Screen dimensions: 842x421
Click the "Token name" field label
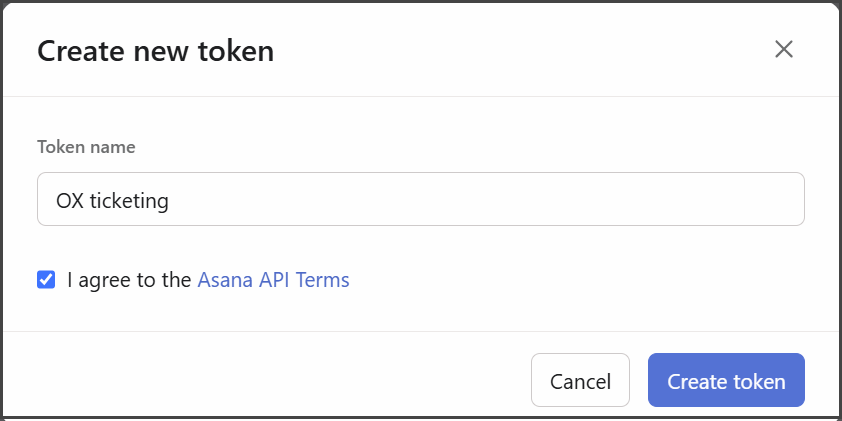(x=86, y=147)
